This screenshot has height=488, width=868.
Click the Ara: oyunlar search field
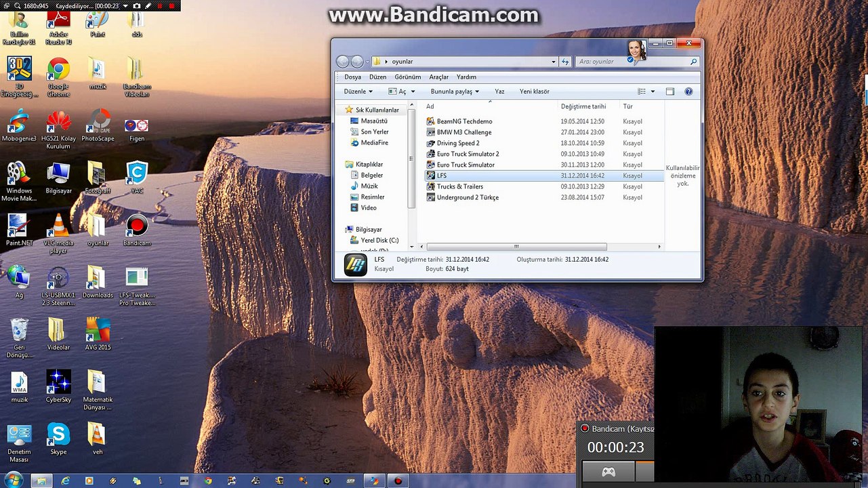point(637,62)
